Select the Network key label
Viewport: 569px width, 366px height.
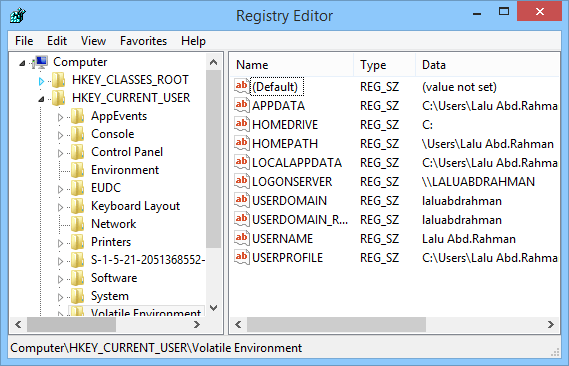point(114,224)
